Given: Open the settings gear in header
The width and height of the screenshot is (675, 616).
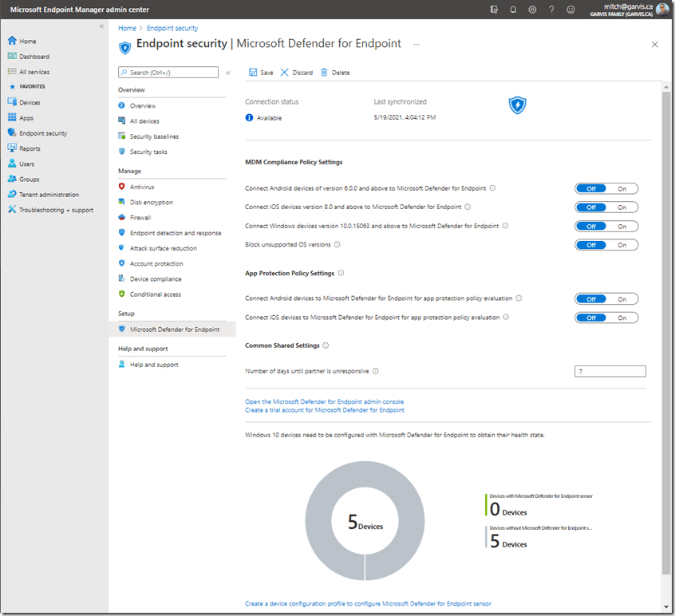Looking at the screenshot, I should coord(532,10).
